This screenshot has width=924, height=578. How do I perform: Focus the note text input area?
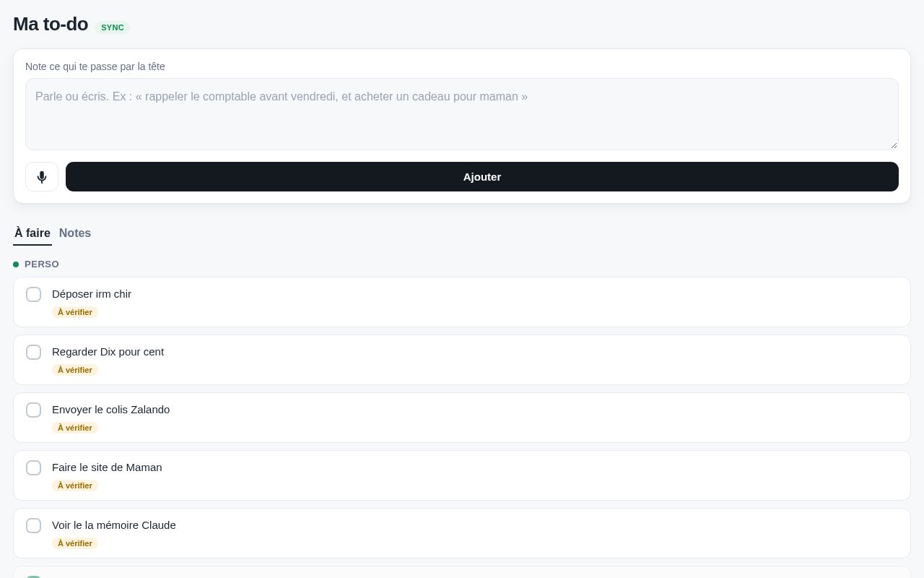coord(462,114)
